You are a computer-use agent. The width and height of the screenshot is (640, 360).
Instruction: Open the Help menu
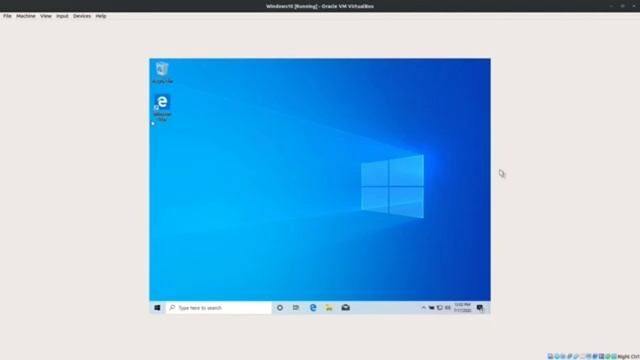click(x=101, y=16)
